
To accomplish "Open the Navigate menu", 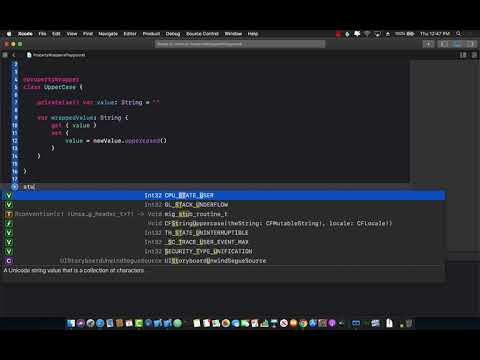I will point(108,34).
